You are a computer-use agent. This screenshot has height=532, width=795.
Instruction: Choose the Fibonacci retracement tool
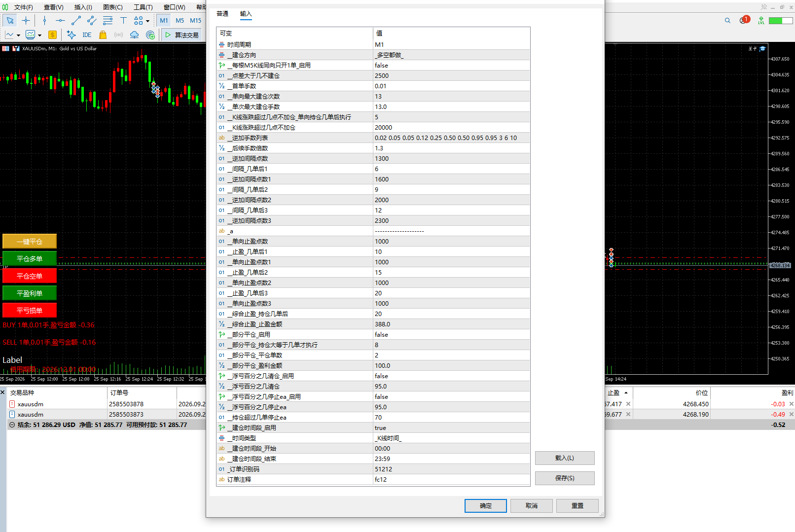(108, 20)
